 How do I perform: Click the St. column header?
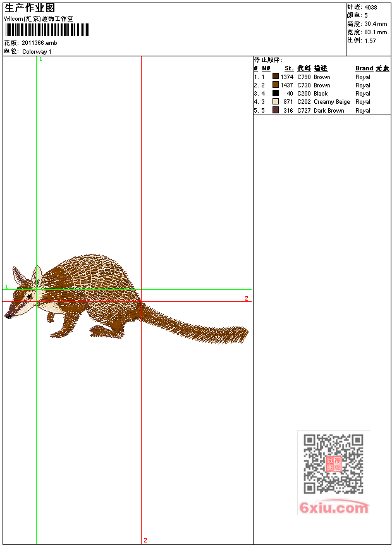(x=288, y=68)
